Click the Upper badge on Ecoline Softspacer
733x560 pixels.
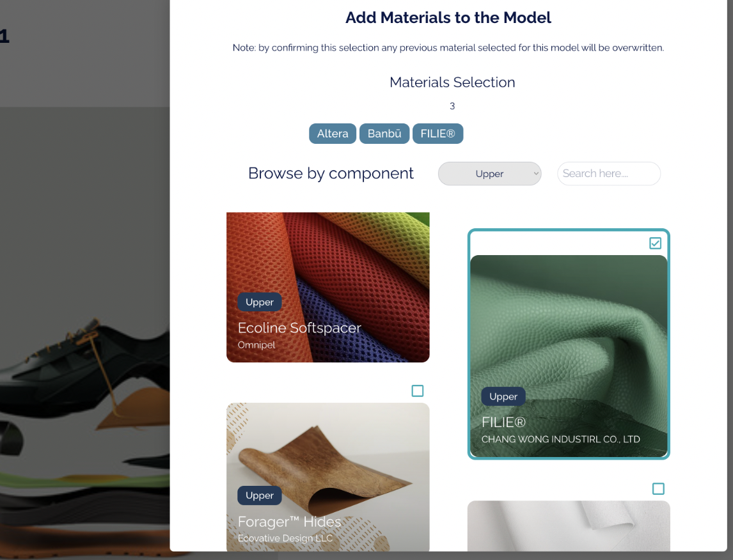pyautogui.click(x=260, y=302)
